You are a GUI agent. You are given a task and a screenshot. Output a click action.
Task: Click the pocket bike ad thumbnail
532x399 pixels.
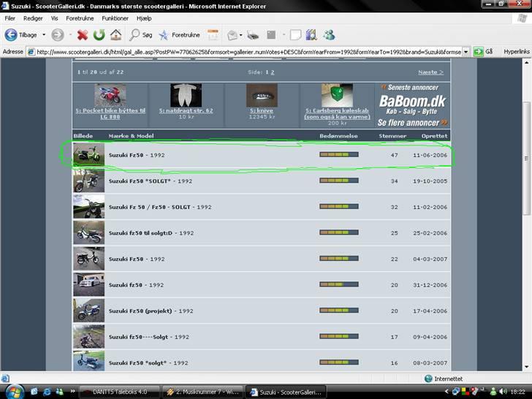110,95
